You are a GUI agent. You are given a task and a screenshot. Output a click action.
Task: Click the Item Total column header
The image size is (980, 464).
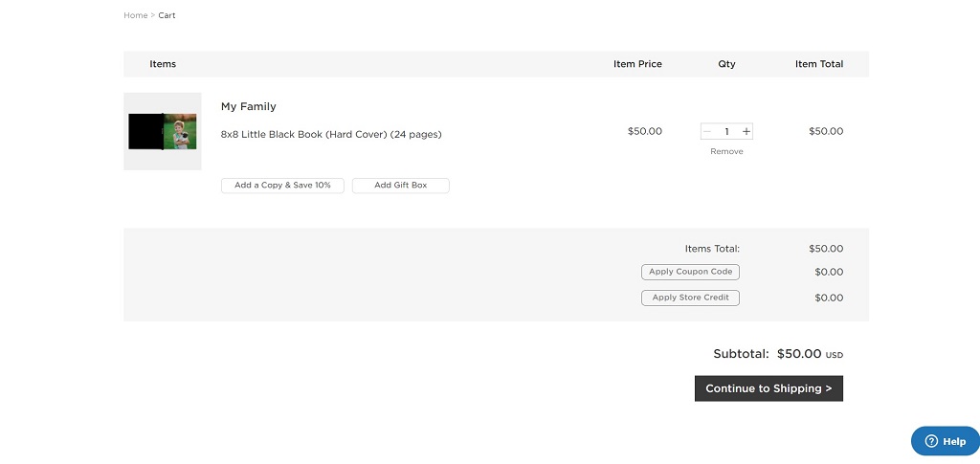click(x=819, y=64)
